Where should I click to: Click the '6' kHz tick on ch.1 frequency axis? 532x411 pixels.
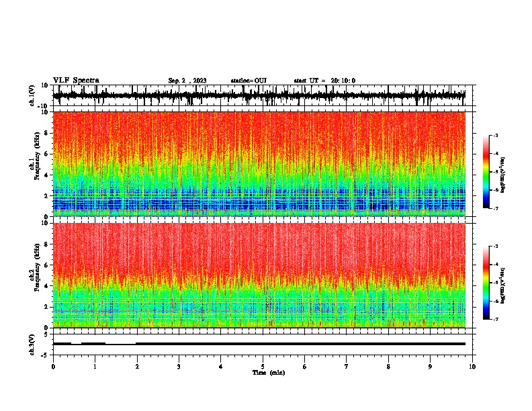click(x=46, y=154)
